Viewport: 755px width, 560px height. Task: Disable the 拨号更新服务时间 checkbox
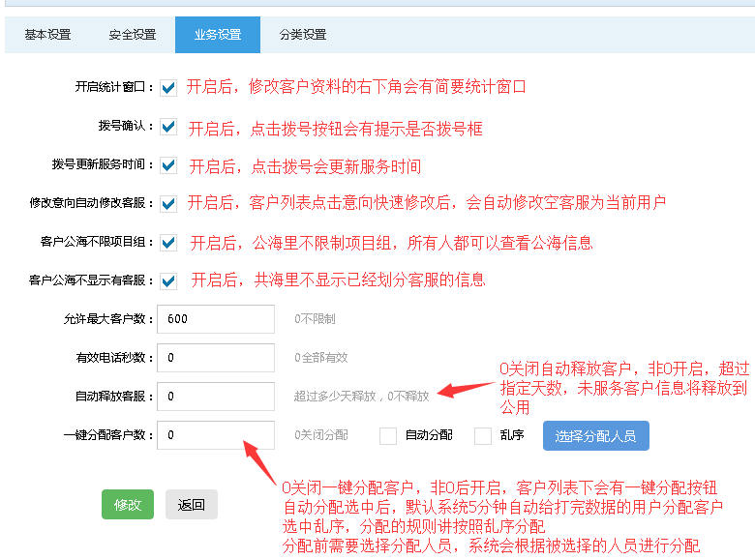168,165
